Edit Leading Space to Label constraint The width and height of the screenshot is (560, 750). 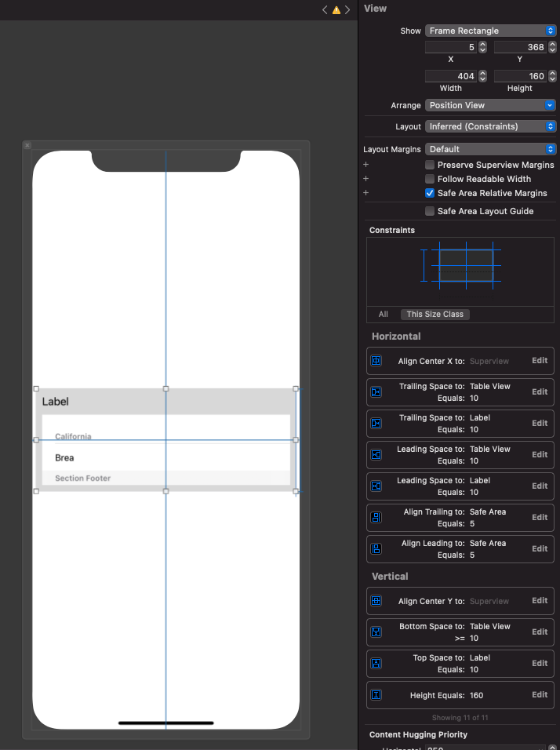pos(540,486)
